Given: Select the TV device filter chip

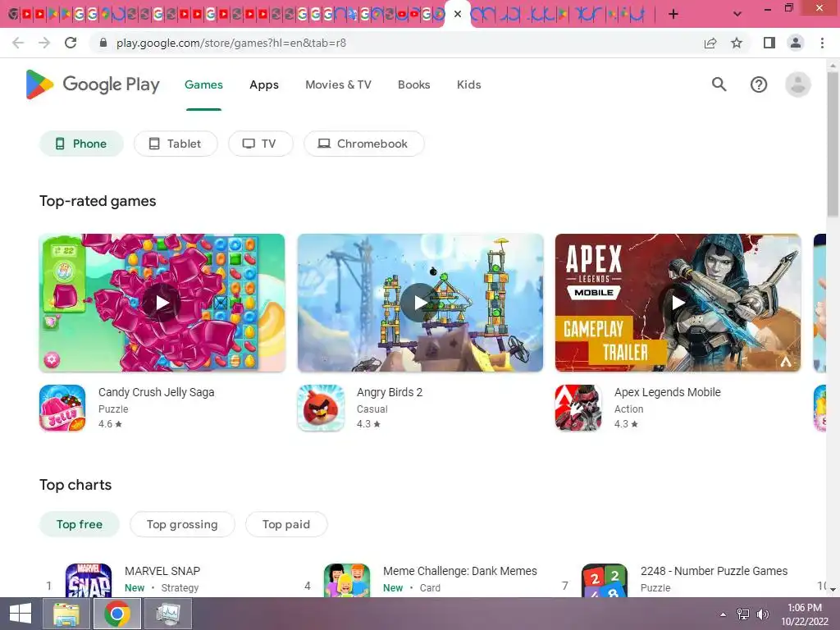Looking at the screenshot, I should click(x=260, y=144).
